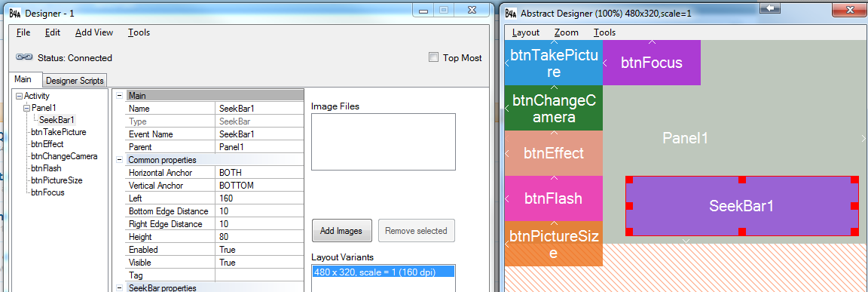Select btnFlash in the views tree
The image size is (868, 292).
click(46, 168)
